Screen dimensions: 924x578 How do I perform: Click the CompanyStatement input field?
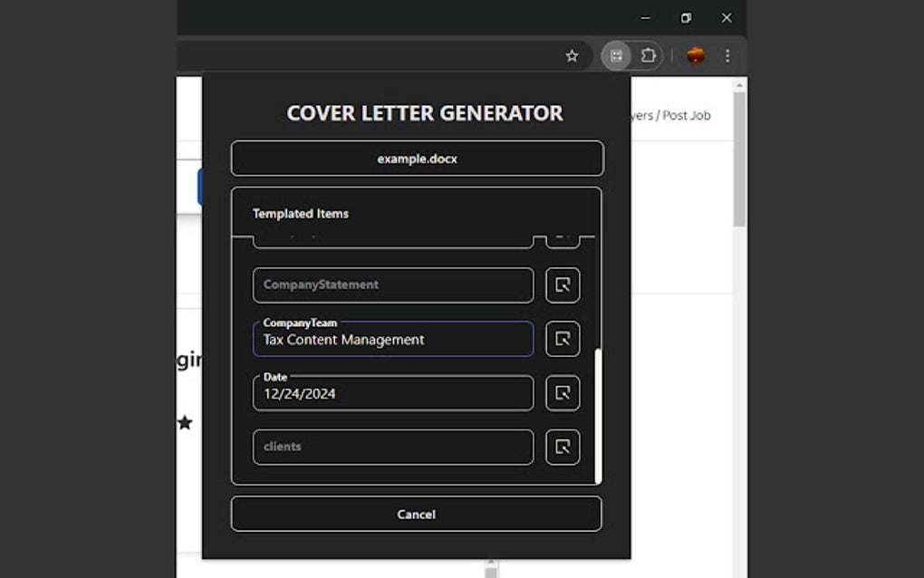coord(392,284)
